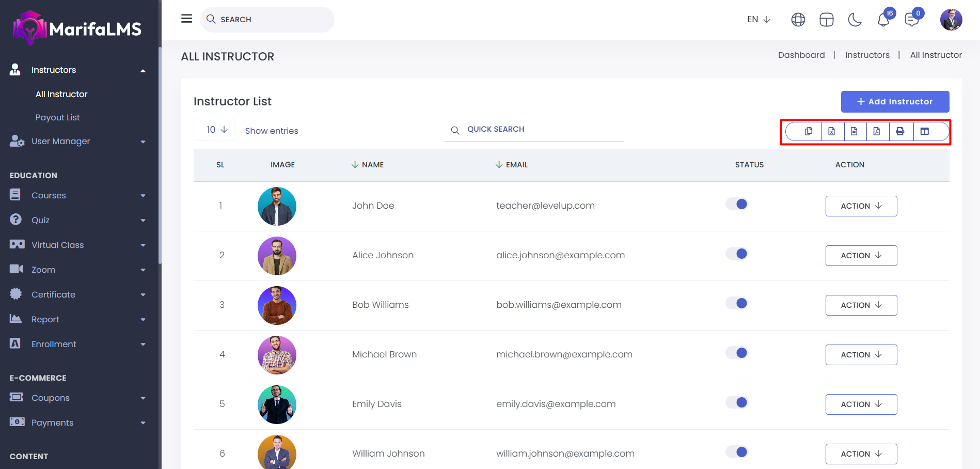Export the instructor list as PDF
The height and width of the screenshot is (469, 980).
[x=877, y=131]
